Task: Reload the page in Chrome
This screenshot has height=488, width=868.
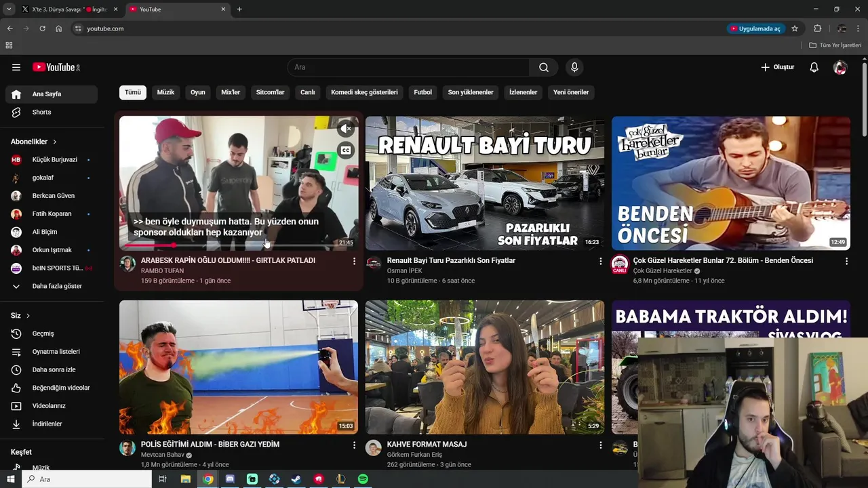Action: tap(42, 28)
